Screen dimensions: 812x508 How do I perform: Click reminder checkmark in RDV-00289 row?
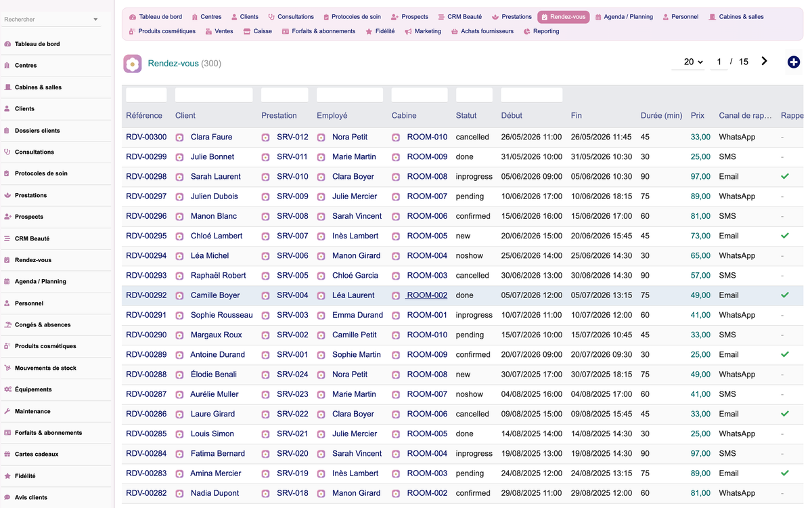[x=785, y=354]
